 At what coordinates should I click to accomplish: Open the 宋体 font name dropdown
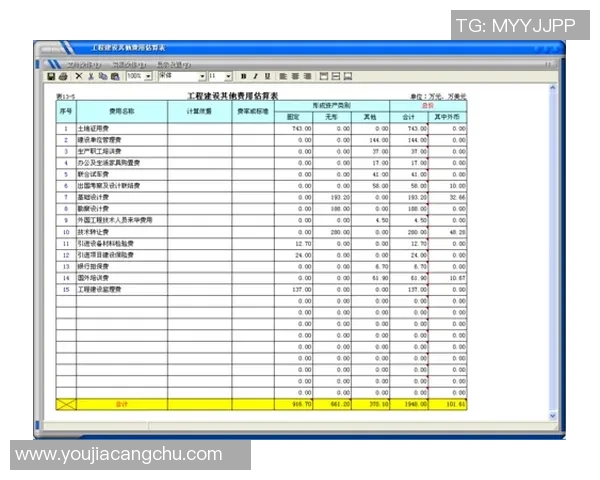click(x=203, y=77)
